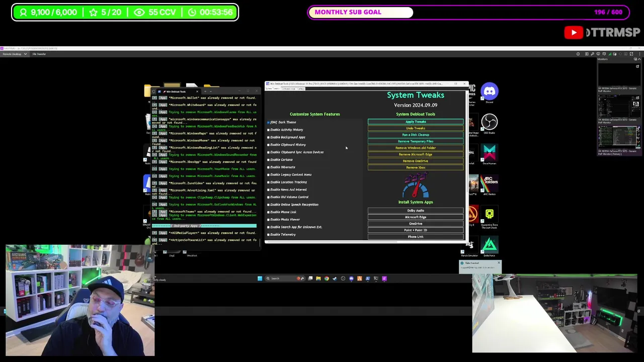
Task: Open the Steam icon in the taskbar
Action: tap(335, 279)
